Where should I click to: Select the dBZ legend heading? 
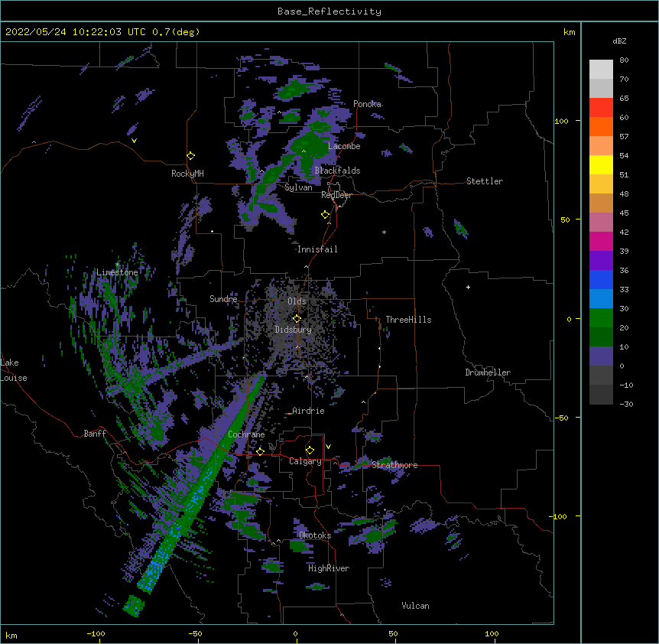(619, 41)
